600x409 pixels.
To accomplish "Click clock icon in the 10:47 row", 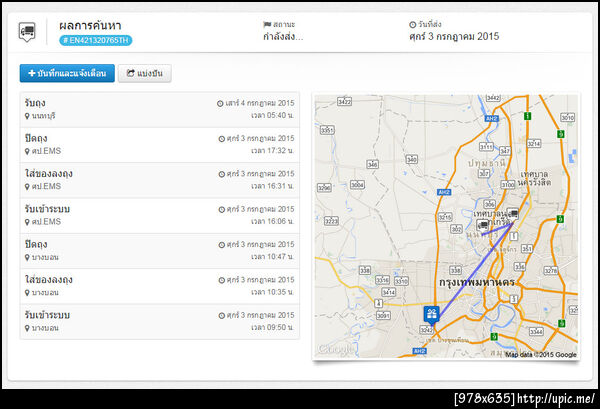I will pos(222,245).
